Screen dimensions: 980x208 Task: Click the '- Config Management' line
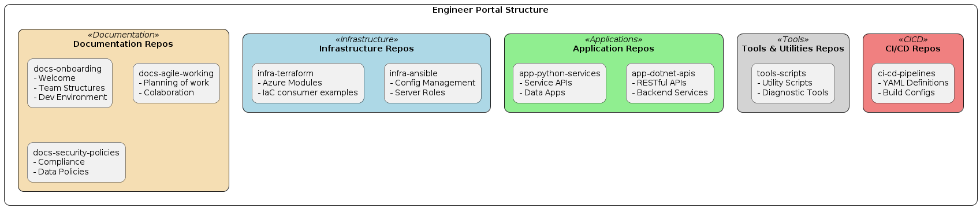433,83
